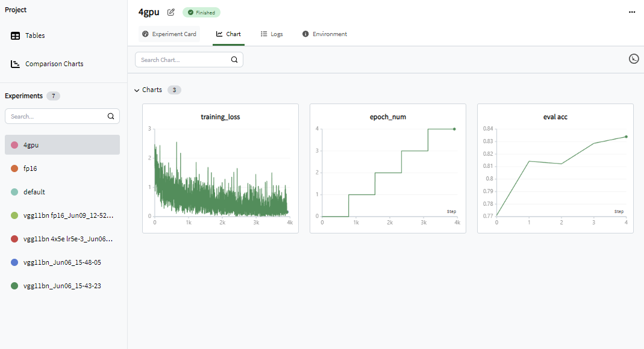The width and height of the screenshot is (644, 349).
Task: Open experiment vgg11bn_Jun06_15-48-05
Action: (x=63, y=262)
